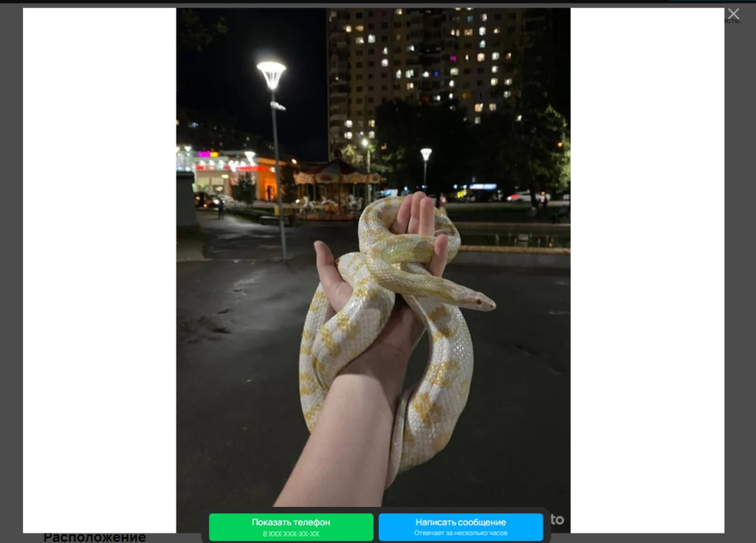Click the "Отвечает за несколько часов" subtext
The width and height of the screenshot is (756, 543).
point(461,533)
